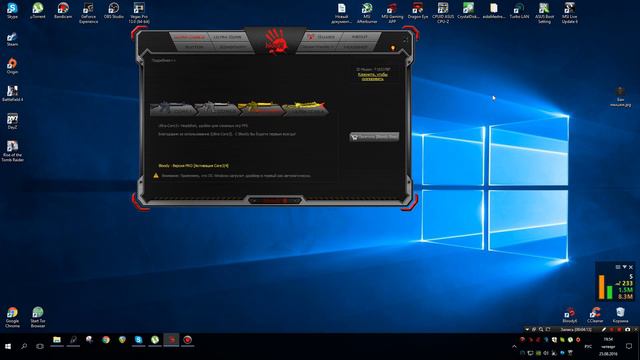
Task: Open the Skype desktop shortcut
Action: (x=12, y=11)
